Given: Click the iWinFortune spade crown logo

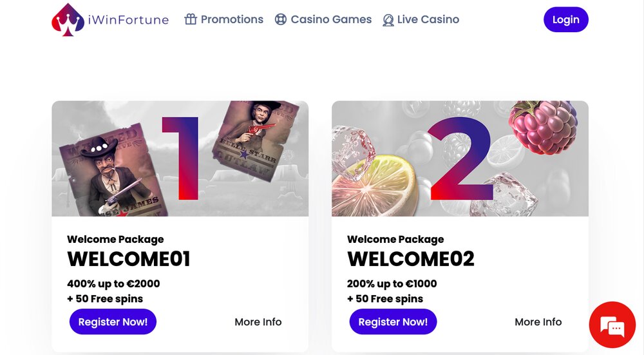Looking at the screenshot, I should [x=68, y=19].
